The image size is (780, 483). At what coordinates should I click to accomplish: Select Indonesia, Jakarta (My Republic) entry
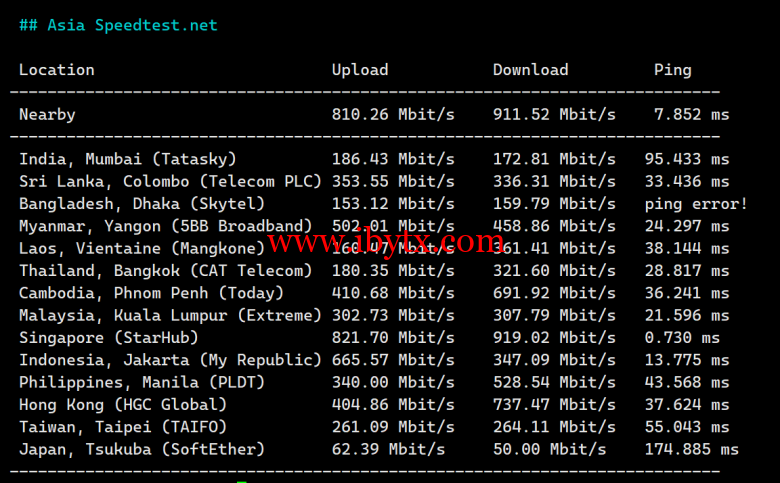[170, 360]
